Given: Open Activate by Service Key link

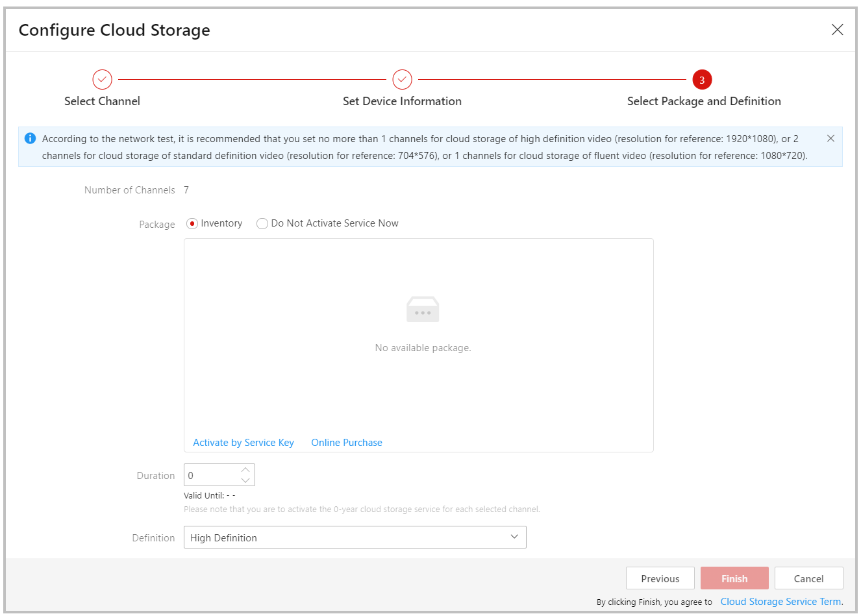Looking at the screenshot, I should pyautogui.click(x=243, y=443).
